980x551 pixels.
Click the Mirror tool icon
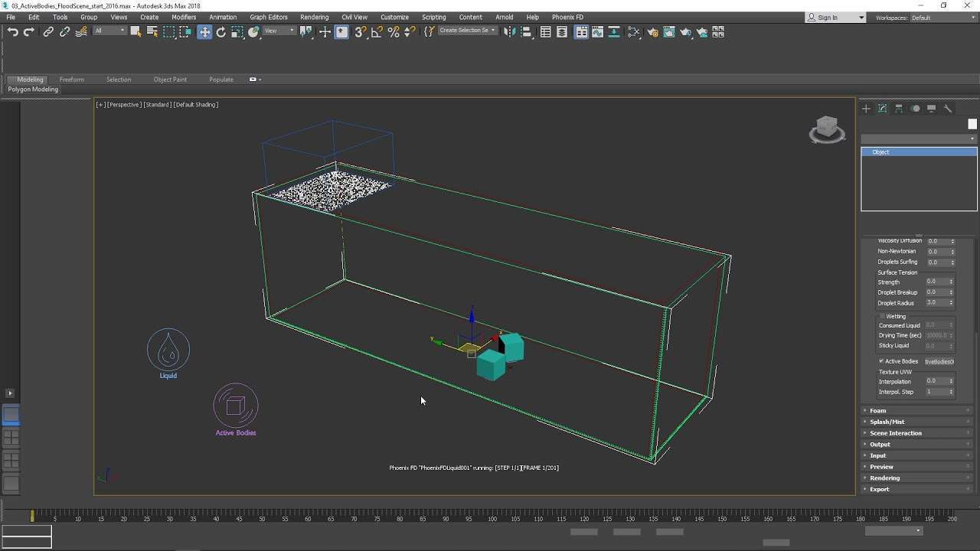(509, 32)
